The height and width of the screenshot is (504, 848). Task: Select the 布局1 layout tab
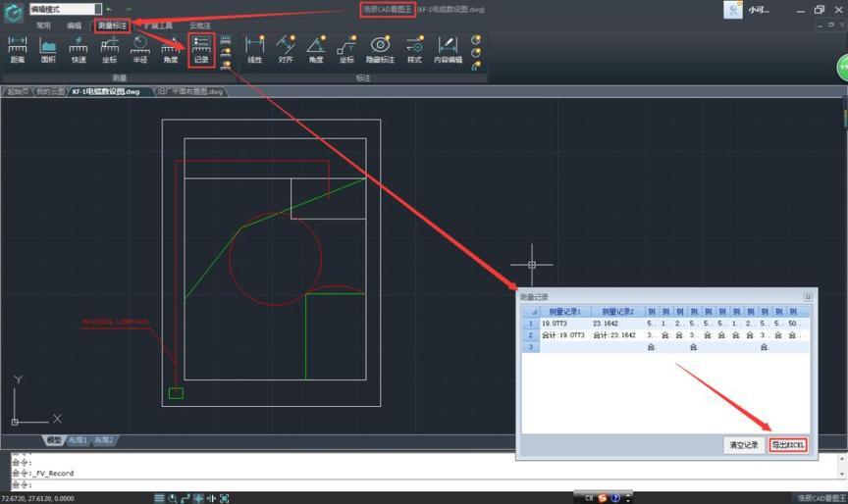[x=76, y=440]
